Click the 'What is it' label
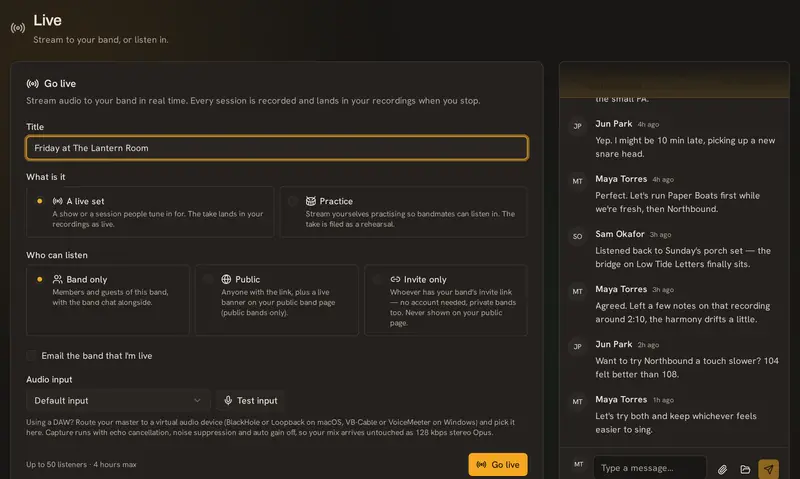 coord(45,177)
